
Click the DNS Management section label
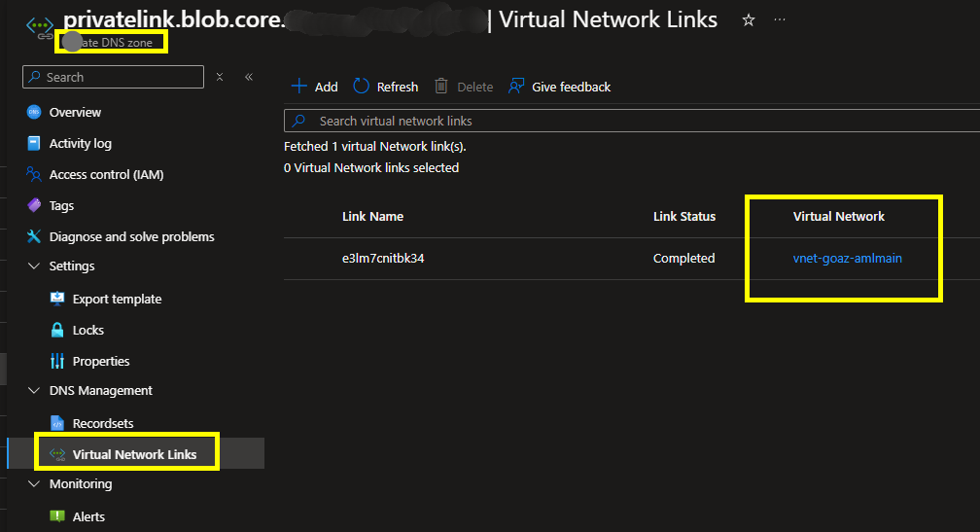coord(101,391)
